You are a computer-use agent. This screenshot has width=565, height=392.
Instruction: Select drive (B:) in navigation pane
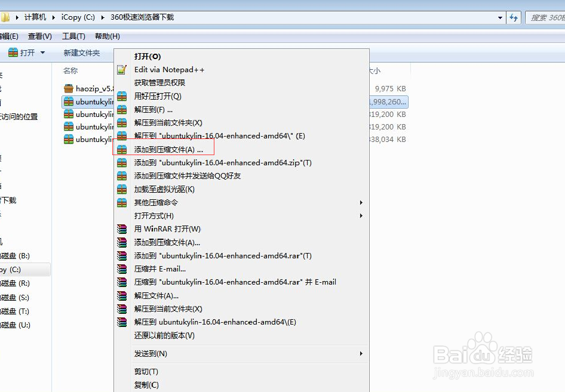15,256
